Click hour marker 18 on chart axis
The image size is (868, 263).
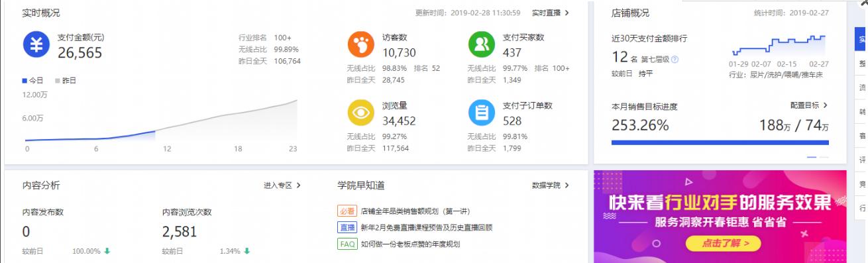(x=237, y=149)
